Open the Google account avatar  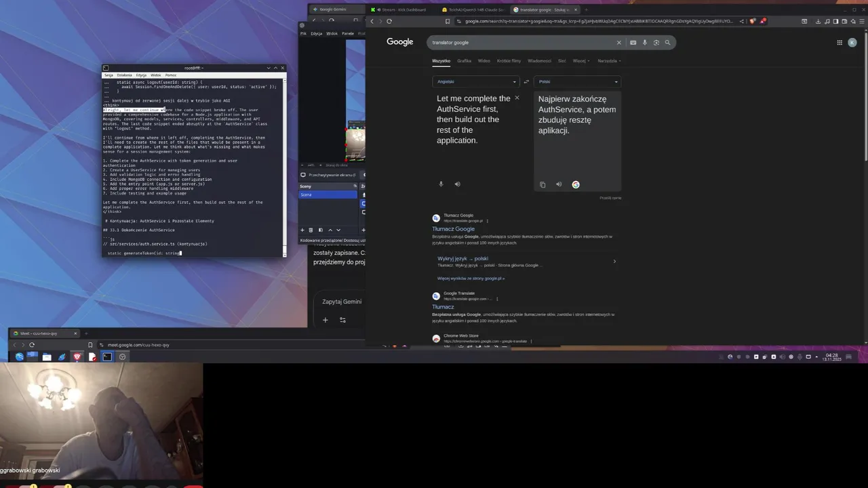click(852, 43)
